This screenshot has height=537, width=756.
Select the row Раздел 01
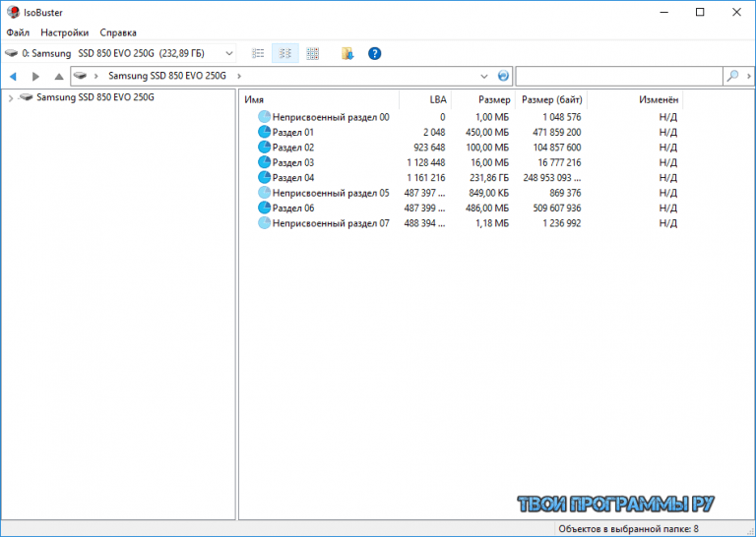[x=462, y=132]
